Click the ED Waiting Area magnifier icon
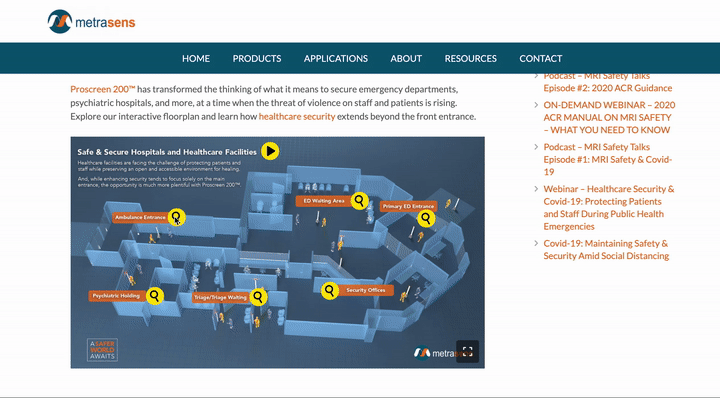The width and height of the screenshot is (720, 398). coord(360,201)
